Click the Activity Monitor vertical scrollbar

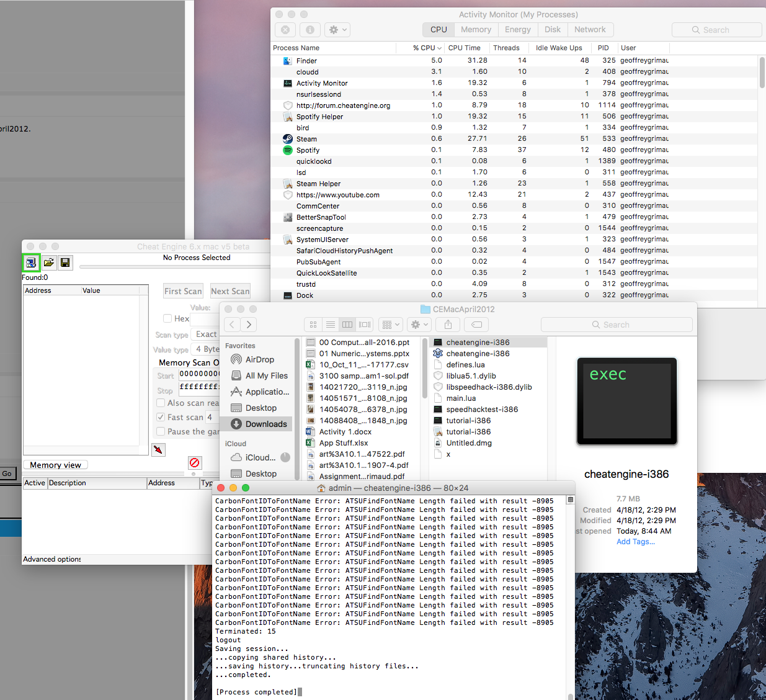click(762, 73)
